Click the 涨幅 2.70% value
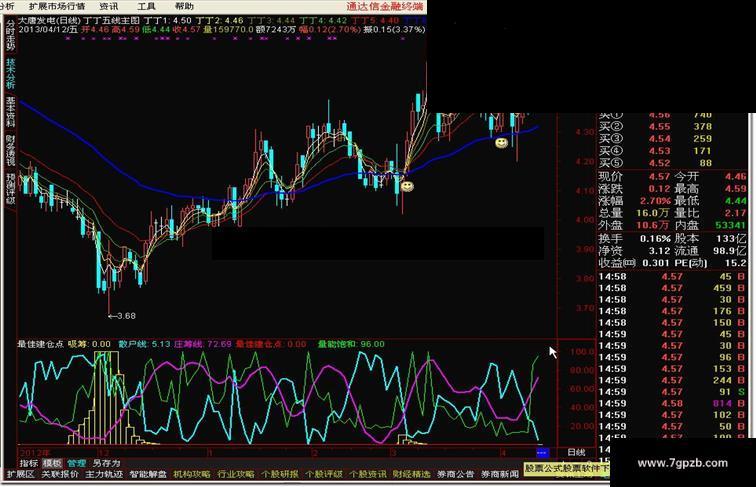 point(655,201)
